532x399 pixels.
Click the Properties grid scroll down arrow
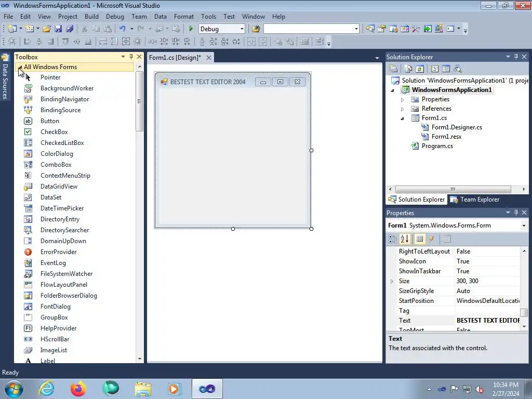[x=524, y=326]
